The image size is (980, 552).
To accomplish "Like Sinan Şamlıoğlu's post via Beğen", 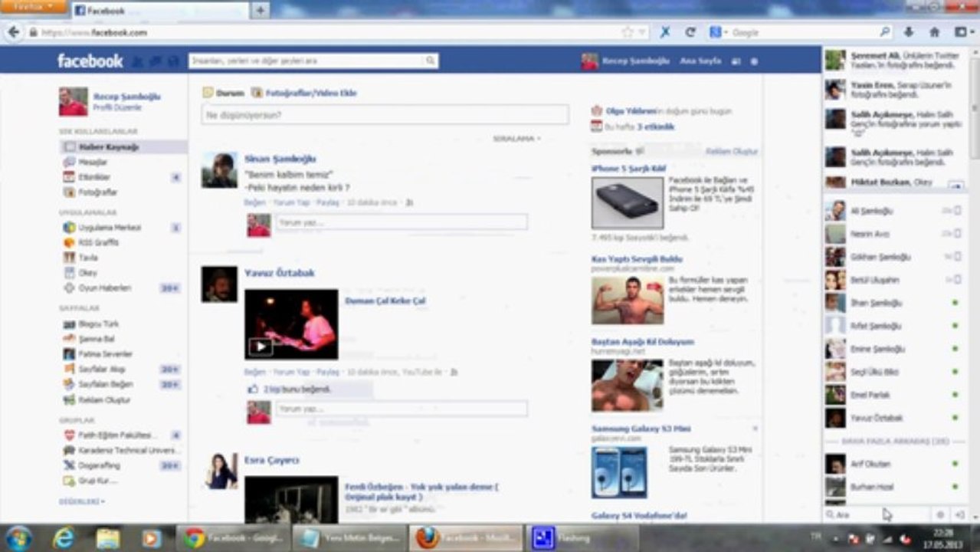I will point(254,202).
